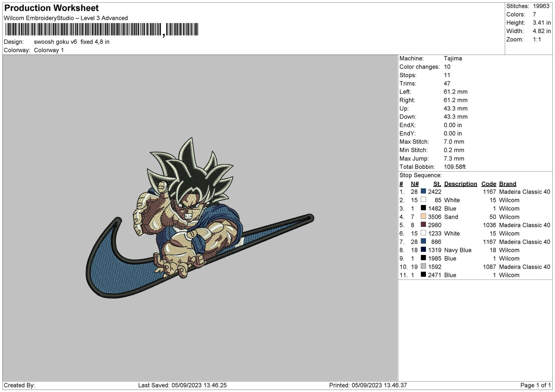This screenshot has width=555, height=392.
Task: Click the blue swatch in stop row 7
Action: pyautogui.click(x=423, y=241)
